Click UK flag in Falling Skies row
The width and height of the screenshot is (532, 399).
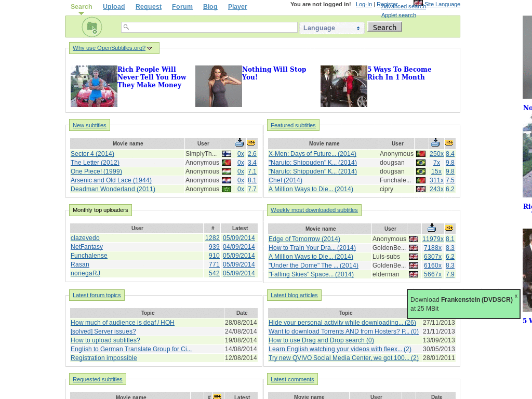413,274
